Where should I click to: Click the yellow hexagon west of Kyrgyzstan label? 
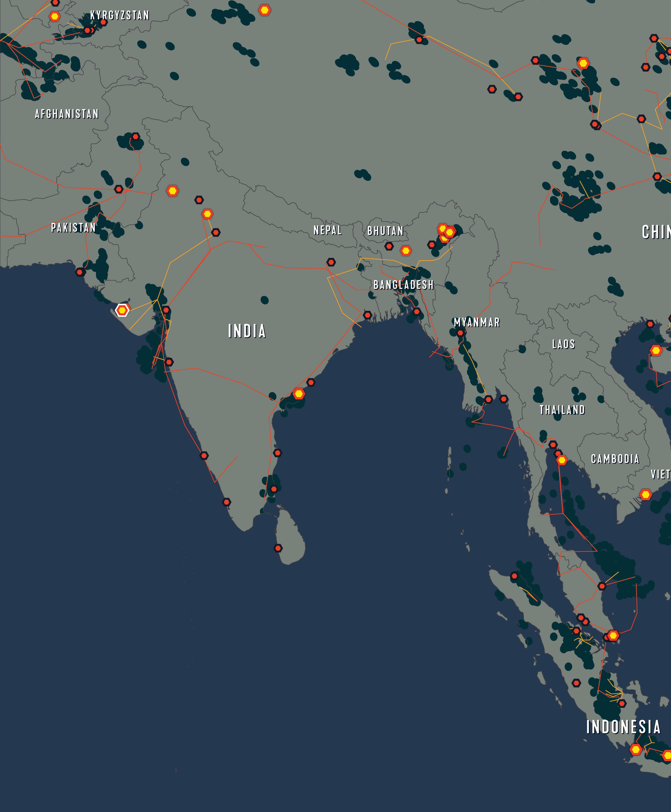55,17
